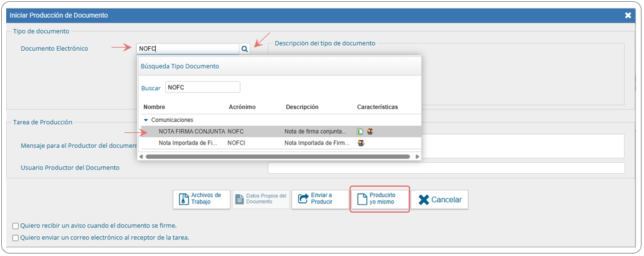Image resolution: width=644 pixels, height=256 pixels.
Task: Click the Descripción column header
Action: (303, 107)
